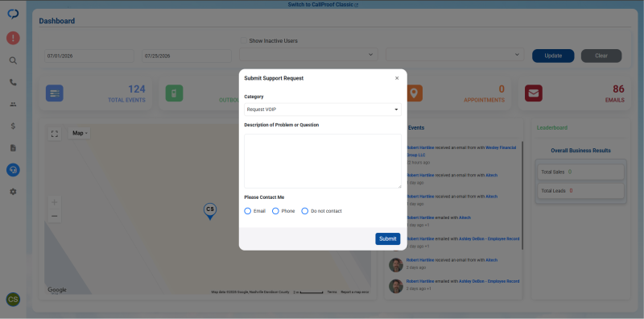Image resolution: width=644 pixels, height=319 pixels.
Task: Open the Leaderboard tab heading
Action: point(552,128)
